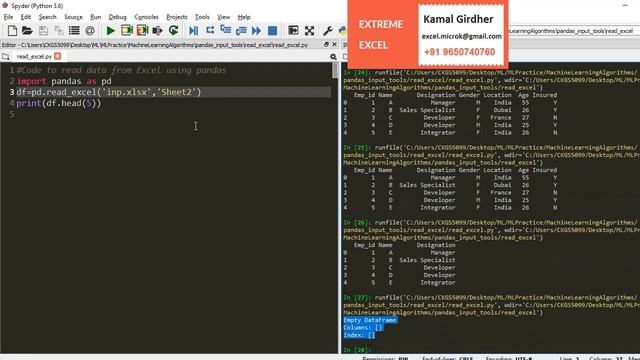Open Preferences wrench icon
The height and width of the screenshot is (360, 640).
[x=327, y=31]
